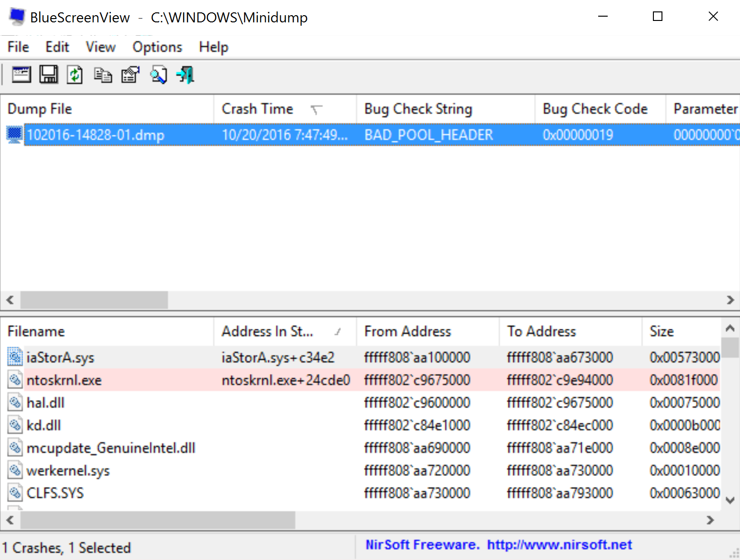Select the ntoskrnl.exe driver row
Viewport: 740px width, 560px height.
(x=360, y=380)
